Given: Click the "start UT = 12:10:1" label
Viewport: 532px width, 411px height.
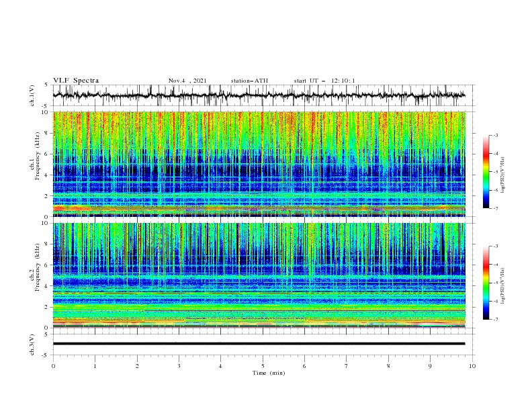Looking at the screenshot, I should pos(324,81).
